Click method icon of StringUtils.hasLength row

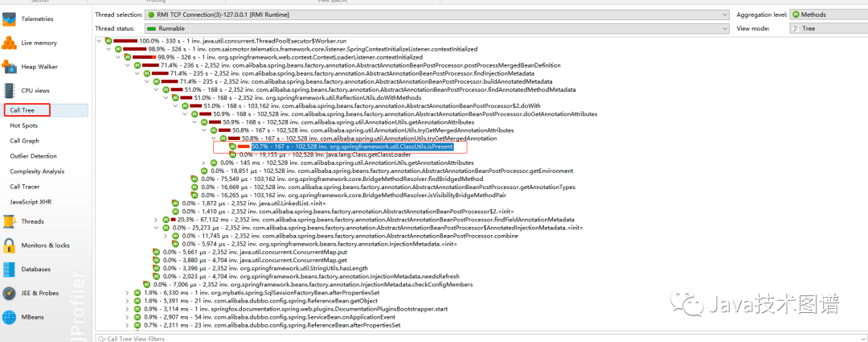(x=157, y=268)
